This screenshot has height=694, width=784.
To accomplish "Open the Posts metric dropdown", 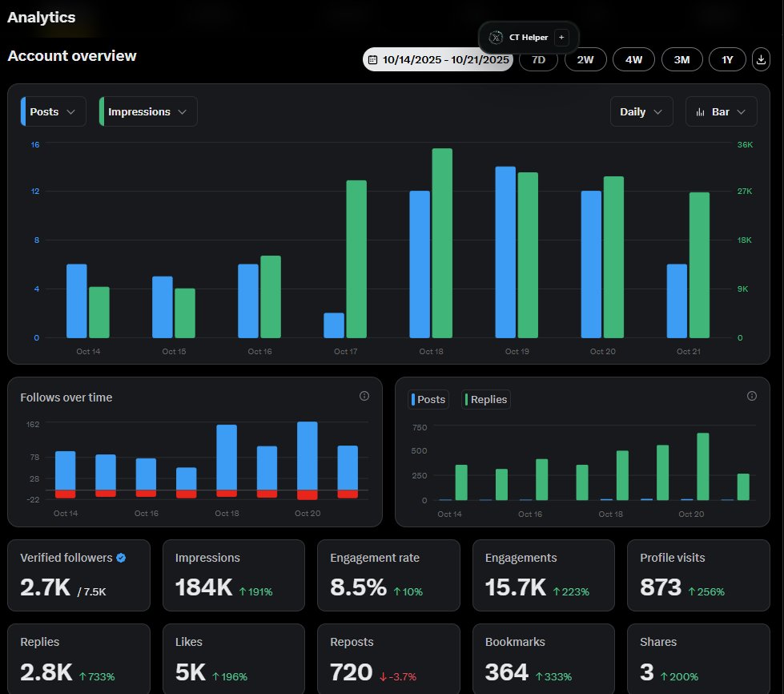I will click(52, 111).
